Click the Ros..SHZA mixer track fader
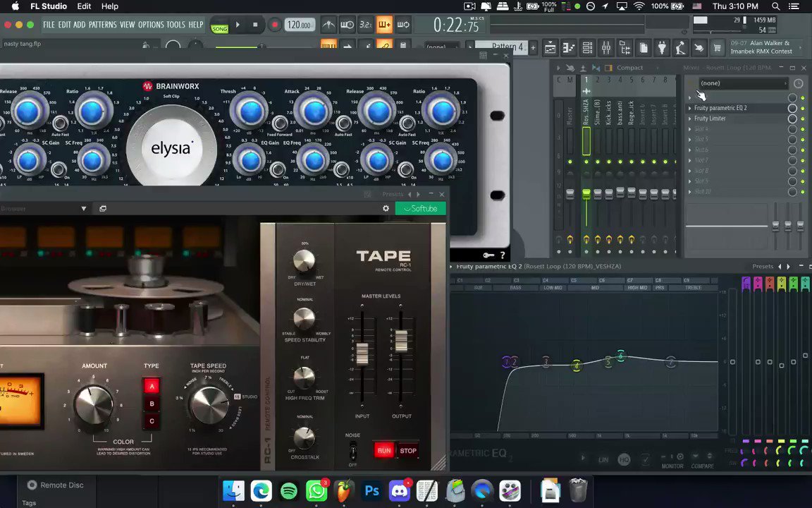Screen dimensions: 812x508 (586, 194)
